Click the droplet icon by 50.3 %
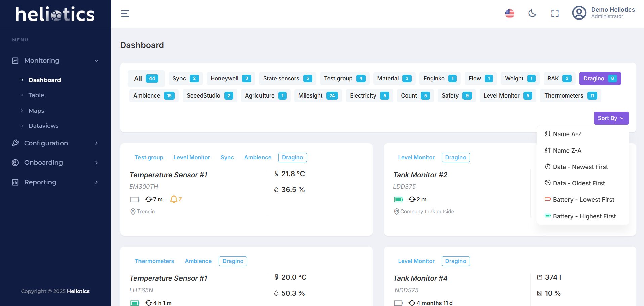 point(276,293)
